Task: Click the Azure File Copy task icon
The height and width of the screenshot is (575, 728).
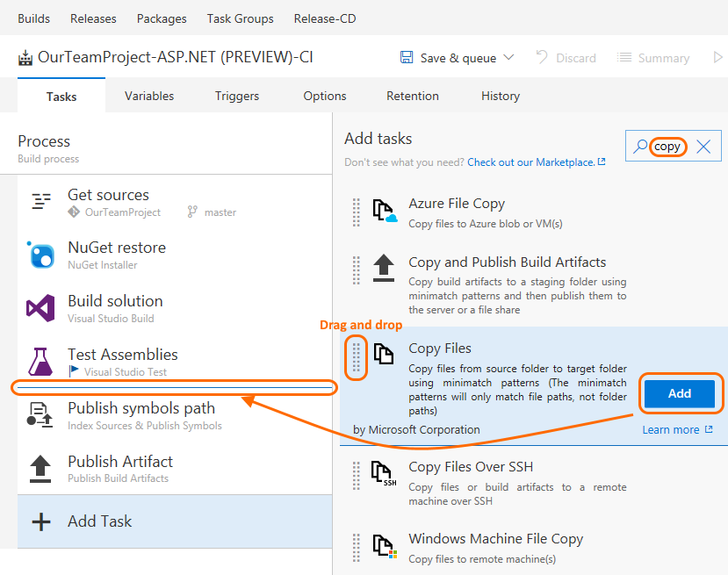Action: pos(384,212)
